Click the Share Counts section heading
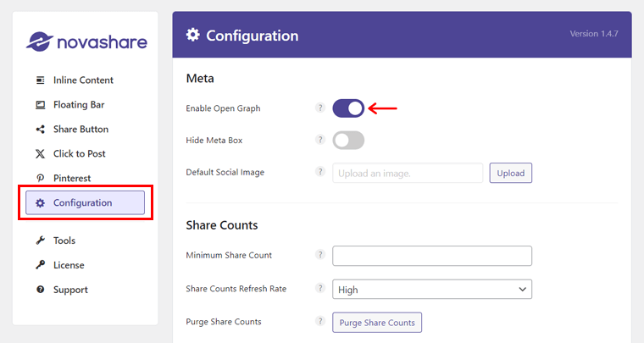This screenshot has height=343, width=644. (222, 225)
